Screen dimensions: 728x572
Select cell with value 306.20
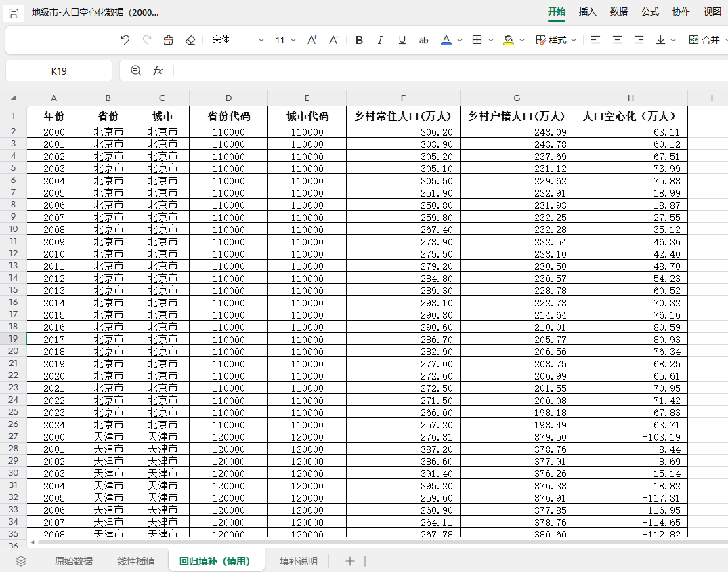click(x=403, y=131)
